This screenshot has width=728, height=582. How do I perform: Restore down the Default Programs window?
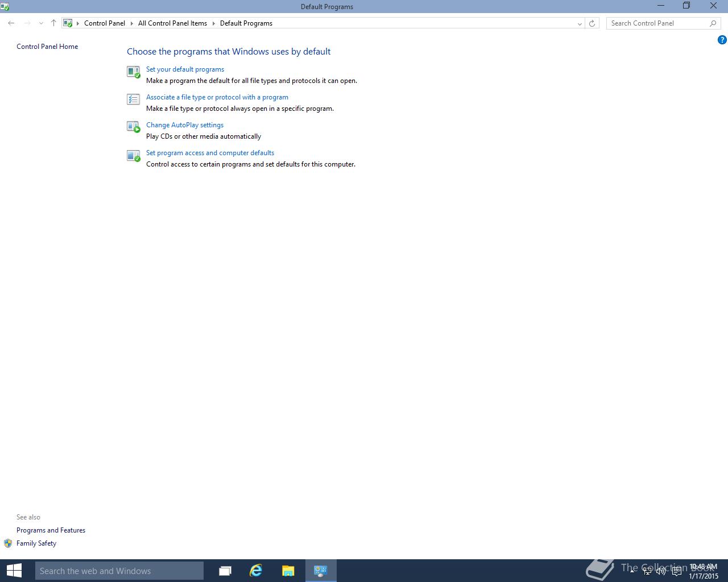coord(686,6)
